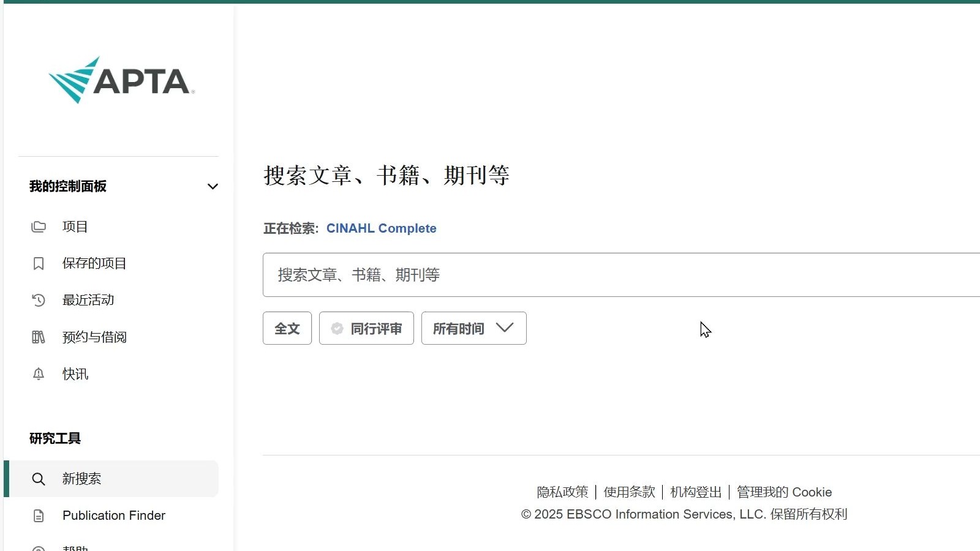Open 项目 in the sidebar
980x551 pixels.
point(75,227)
